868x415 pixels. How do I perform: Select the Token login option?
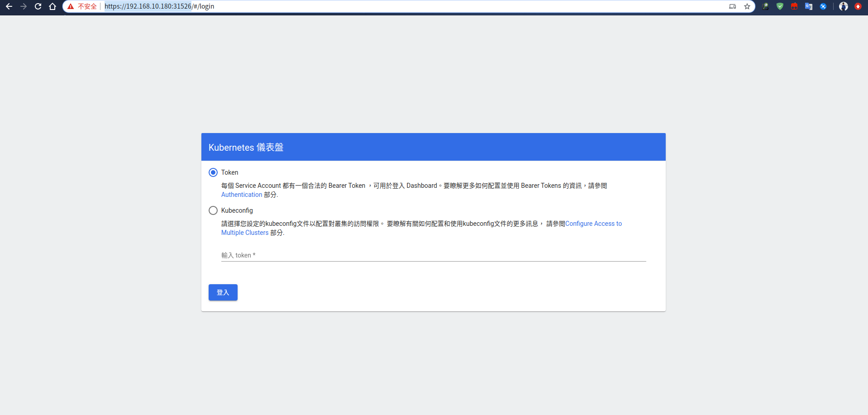click(213, 172)
